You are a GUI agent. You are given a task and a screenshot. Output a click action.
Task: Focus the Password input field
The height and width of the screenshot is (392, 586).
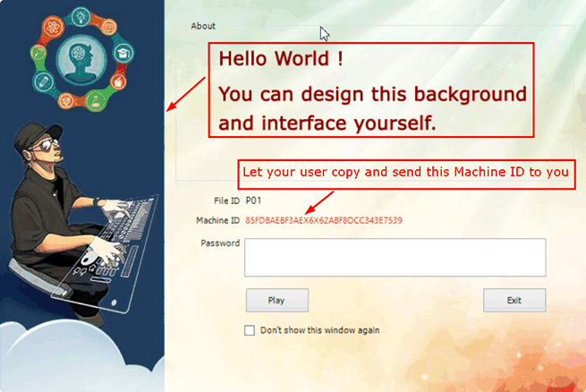click(395, 258)
